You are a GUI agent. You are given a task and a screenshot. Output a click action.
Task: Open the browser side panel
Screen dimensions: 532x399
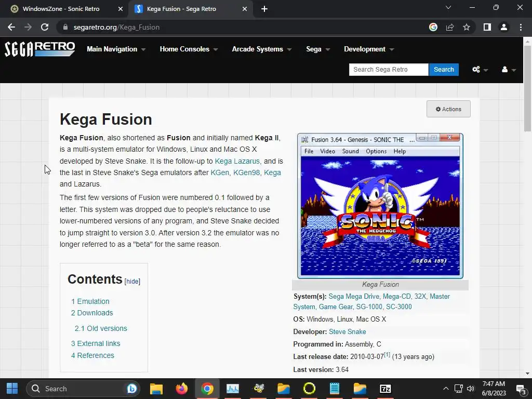click(x=487, y=27)
